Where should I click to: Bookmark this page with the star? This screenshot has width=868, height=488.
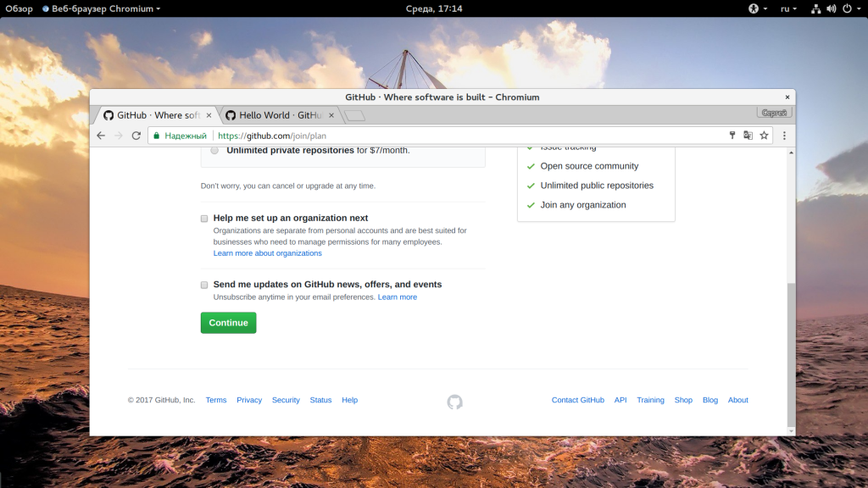point(764,136)
